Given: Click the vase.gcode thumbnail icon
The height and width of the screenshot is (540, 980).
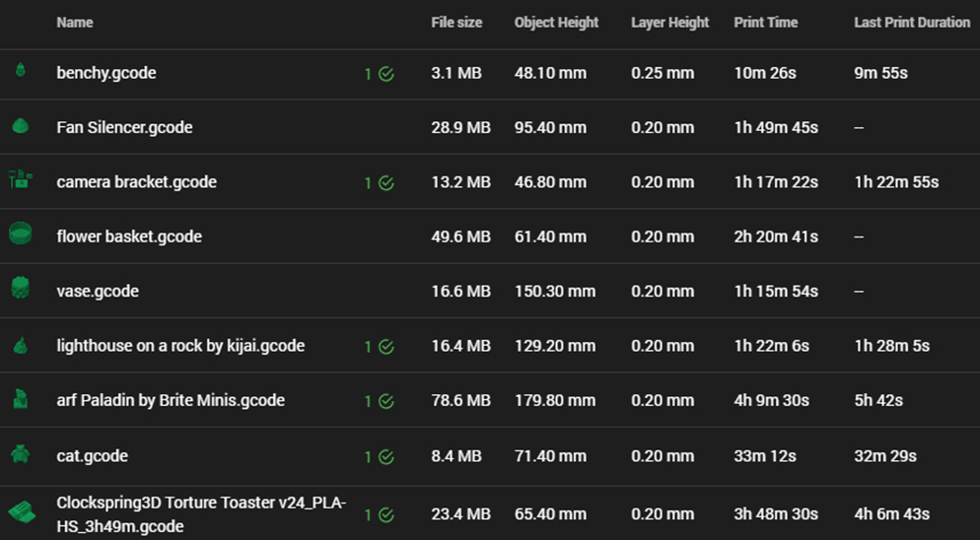Looking at the screenshot, I should click(20, 288).
